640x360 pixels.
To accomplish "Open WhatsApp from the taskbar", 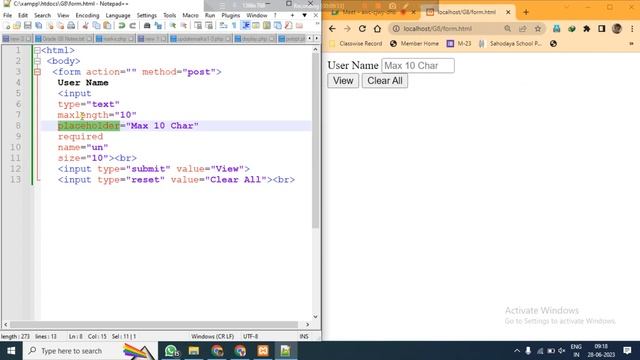I will click(171, 351).
